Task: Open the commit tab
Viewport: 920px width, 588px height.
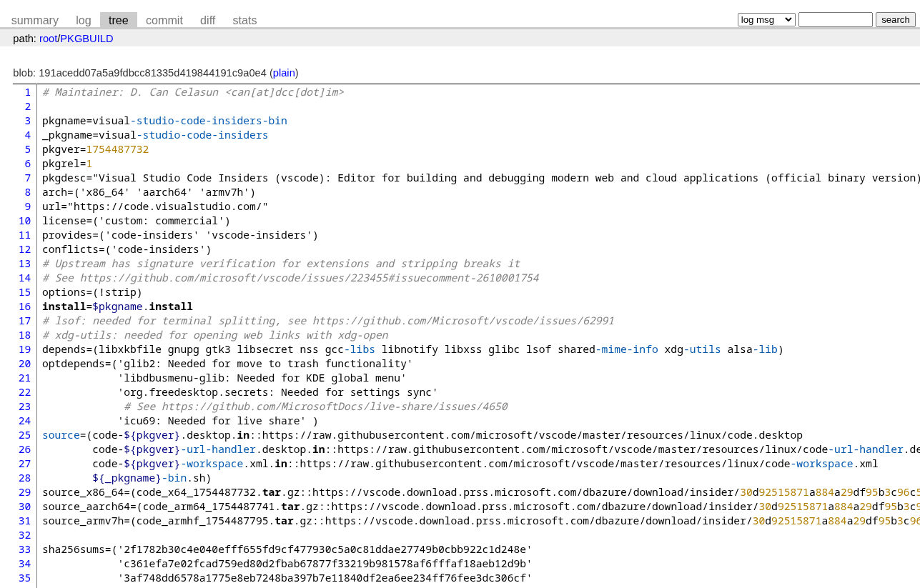Action: (x=164, y=20)
